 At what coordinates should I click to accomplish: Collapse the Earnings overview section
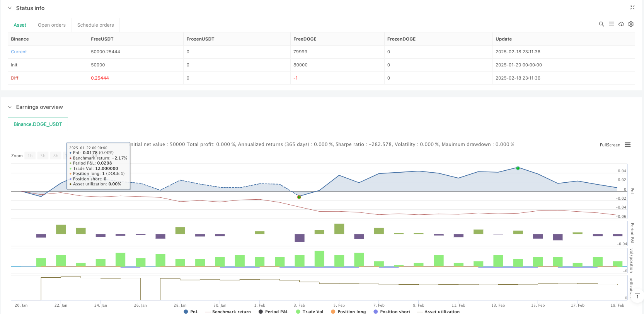coord(10,107)
